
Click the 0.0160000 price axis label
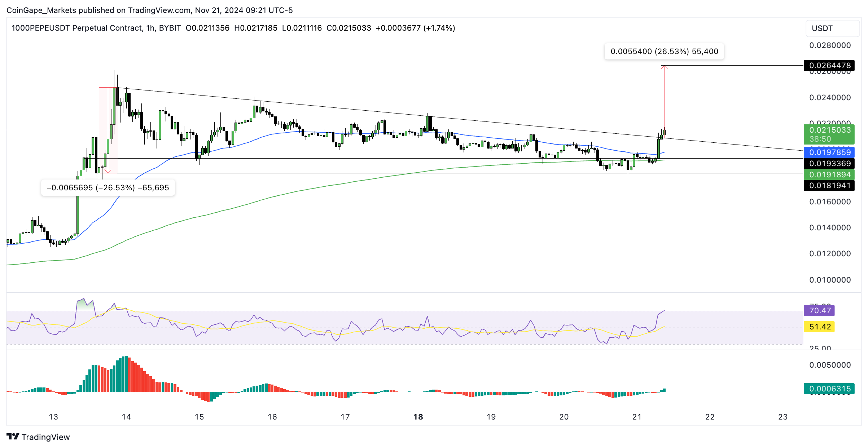830,201
